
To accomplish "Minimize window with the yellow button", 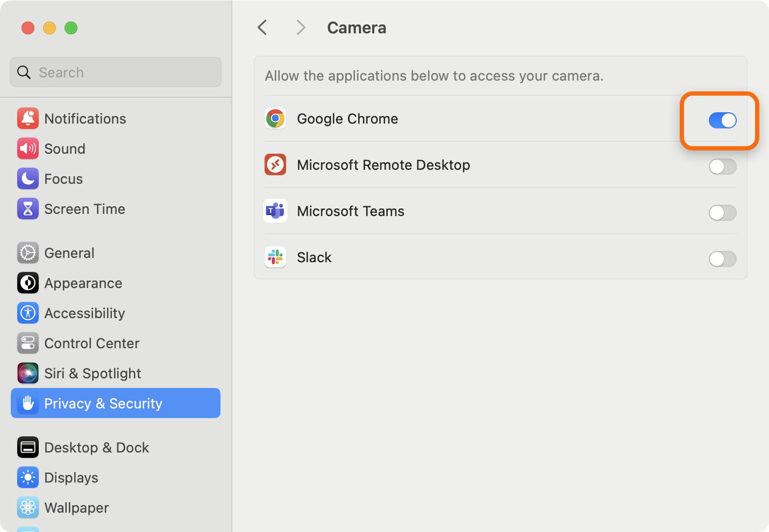I will point(49,28).
